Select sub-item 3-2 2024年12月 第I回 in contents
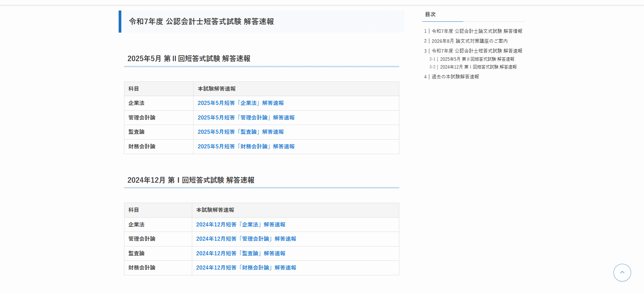 [478, 67]
